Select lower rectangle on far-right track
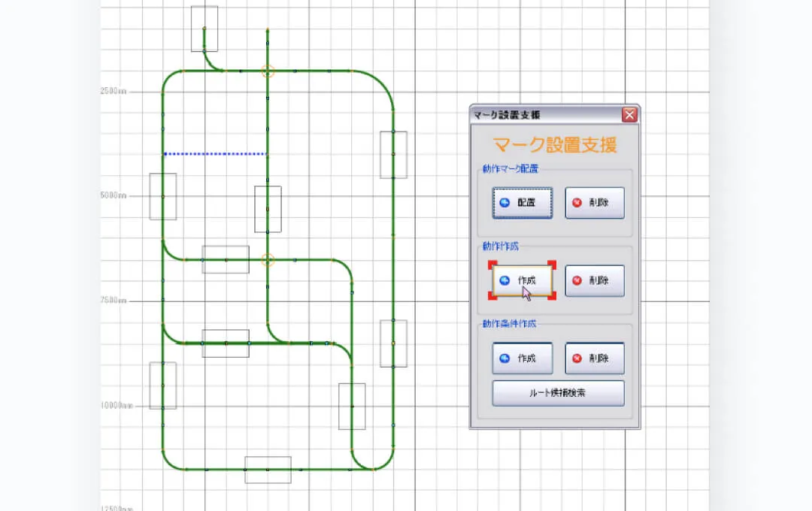 coord(393,343)
